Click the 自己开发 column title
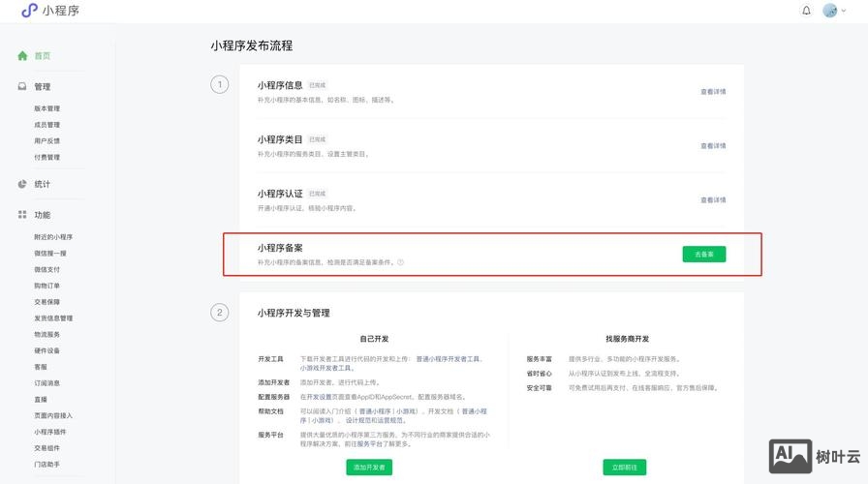 pos(374,339)
